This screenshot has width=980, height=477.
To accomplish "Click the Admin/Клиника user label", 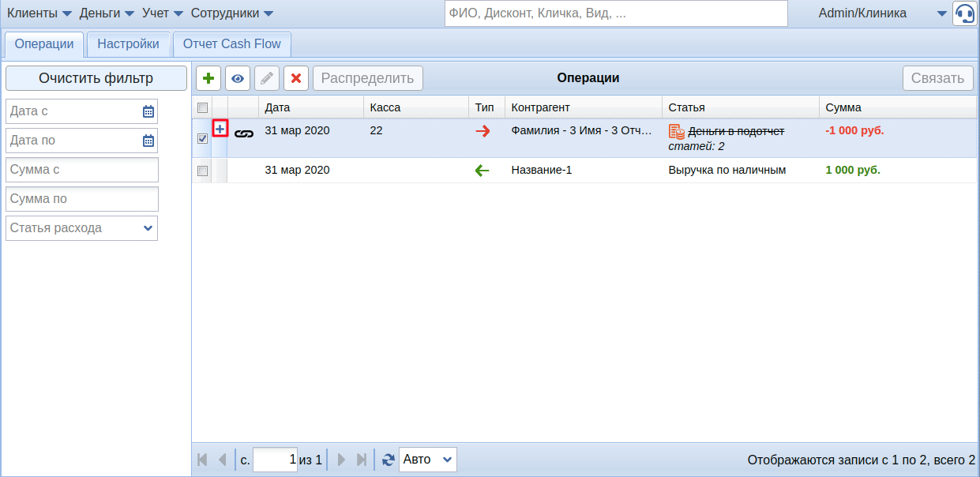I will (x=862, y=13).
